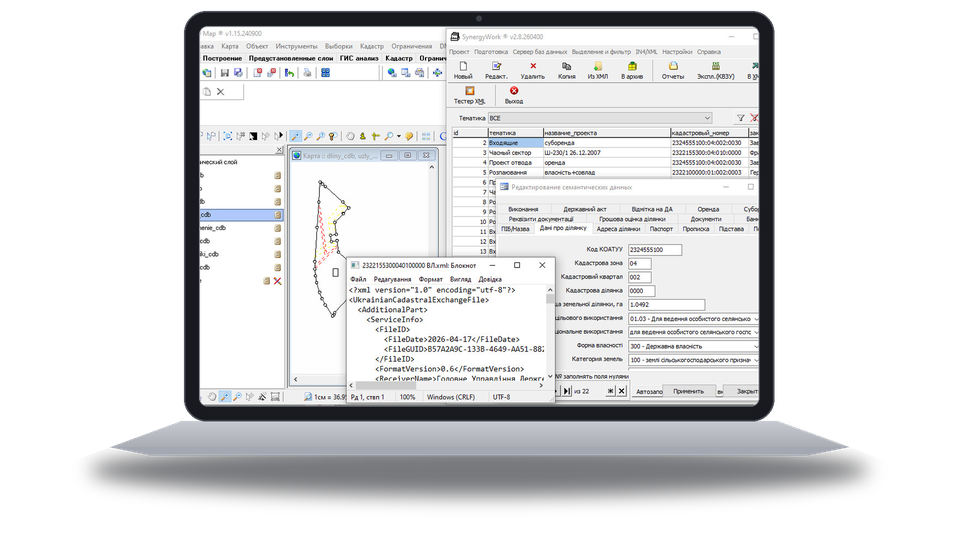
Task: Click the small X icon beside the clipboard icon
Action: click(221, 92)
